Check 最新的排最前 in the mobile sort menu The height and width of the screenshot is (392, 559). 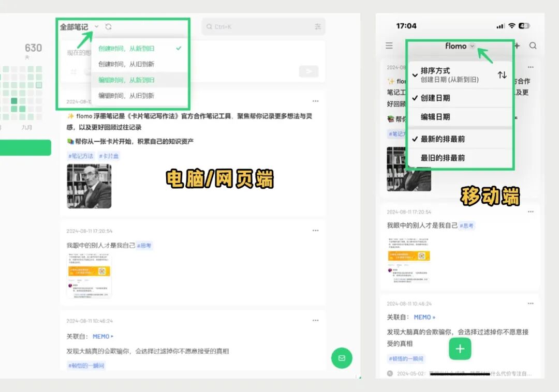[460, 139]
